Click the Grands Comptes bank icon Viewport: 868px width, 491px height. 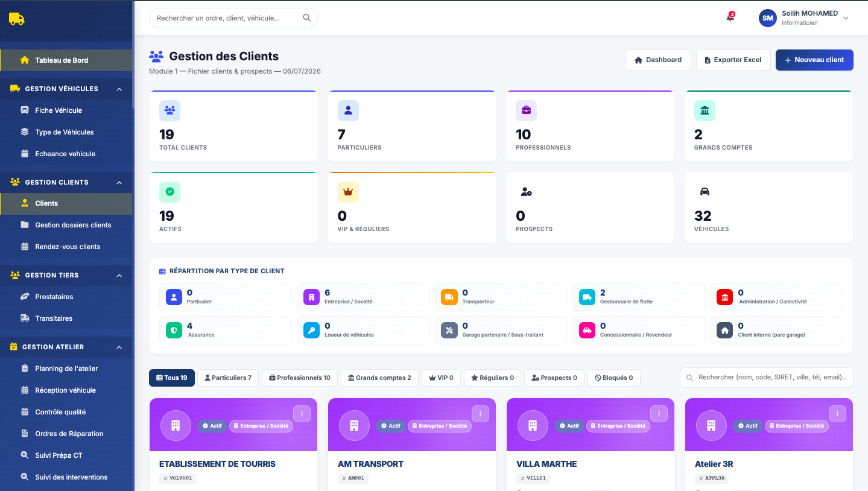point(705,110)
